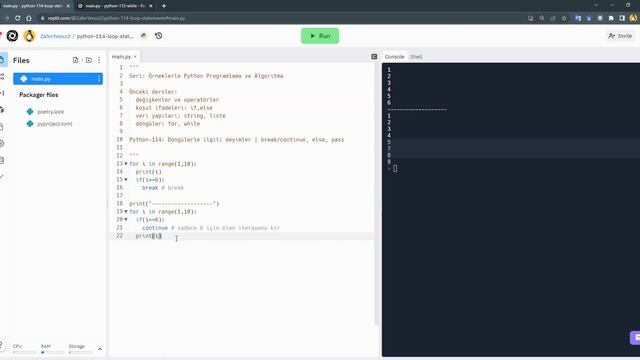
Task: Open the browser zoom magnifier icon
Action: (x=542, y=18)
